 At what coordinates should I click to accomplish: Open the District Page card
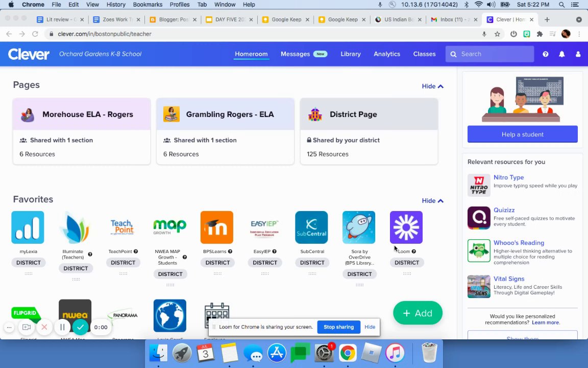pyautogui.click(x=369, y=131)
